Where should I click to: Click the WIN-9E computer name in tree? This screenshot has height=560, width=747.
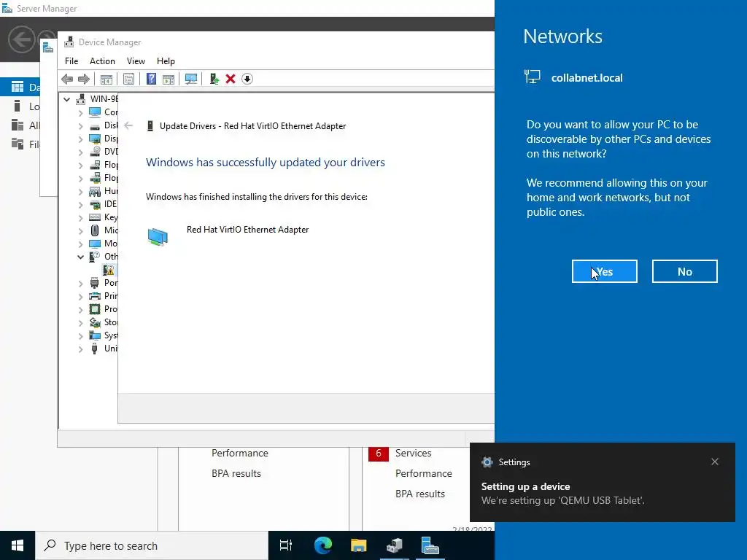click(x=104, y=99)
